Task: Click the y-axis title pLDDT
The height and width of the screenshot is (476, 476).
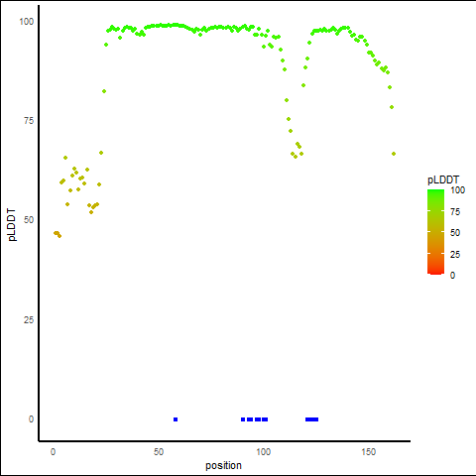Action: pyautogui.click(x=12, y=224)
